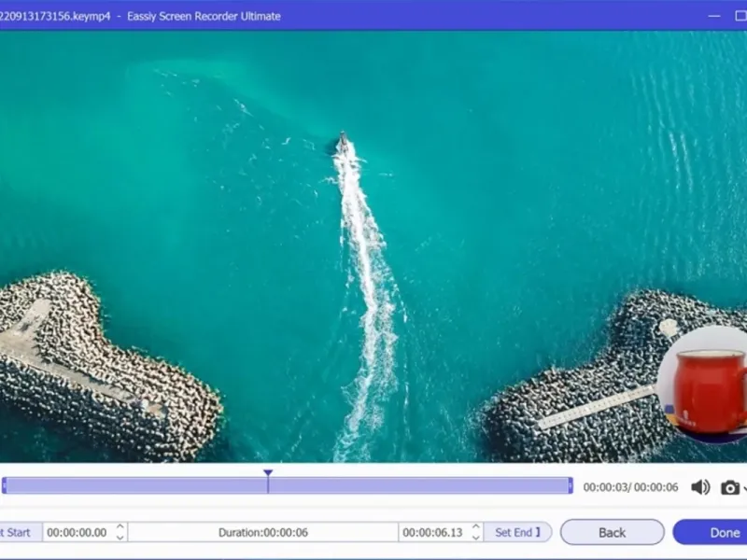This screenshot has height=560, width=747.
Task: Click the timeline bar right of the playhead
Action: (420, 485)
